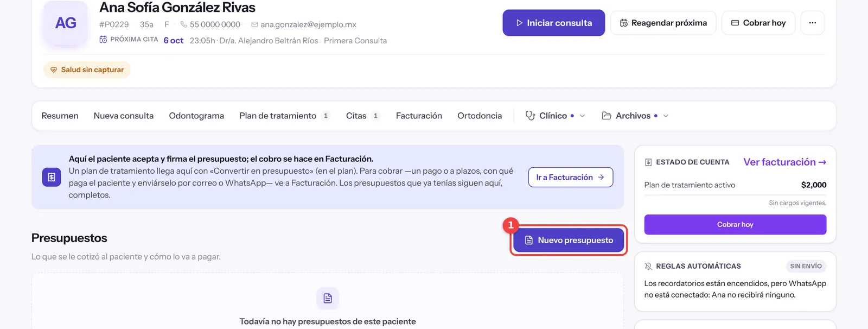Image resolution: width=868 pixels, height=329 pixels.
Task: Click the calendar icon in Reagendar próxima
Action: (x=624, y=23)
